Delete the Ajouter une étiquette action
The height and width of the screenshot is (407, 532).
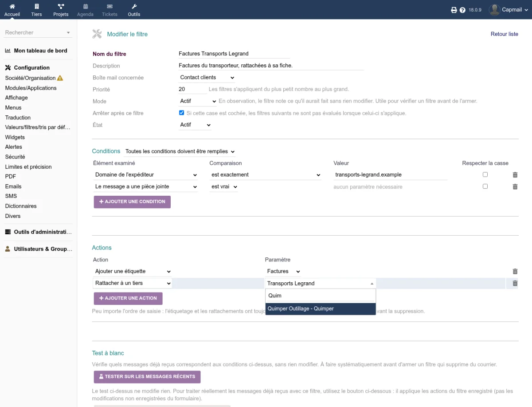click(x=515, y=271)
